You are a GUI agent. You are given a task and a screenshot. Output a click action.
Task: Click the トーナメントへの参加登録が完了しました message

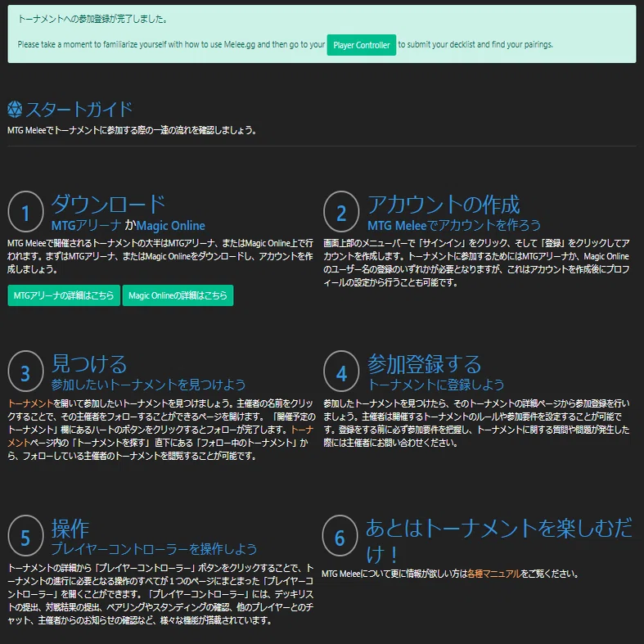coord(92,19)
